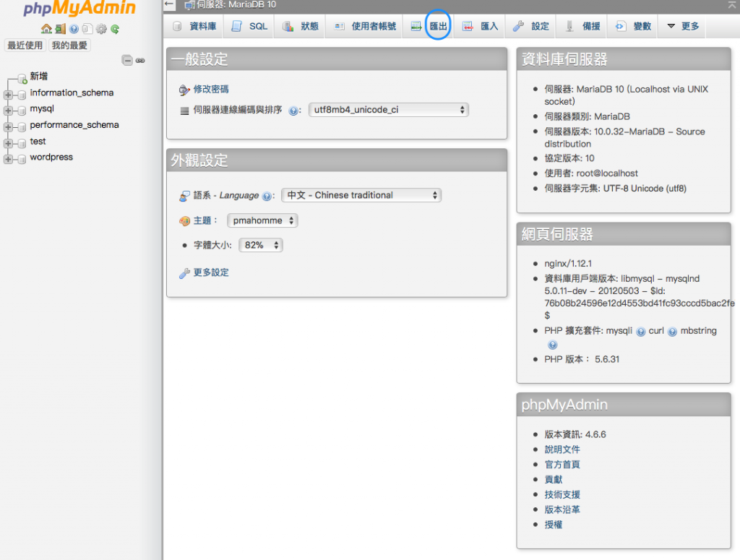This screenshot has width=740, height=560.
Task: Open the utf8mb4_unicode_ci collation dropdown
Action: (x=388, y=110)
